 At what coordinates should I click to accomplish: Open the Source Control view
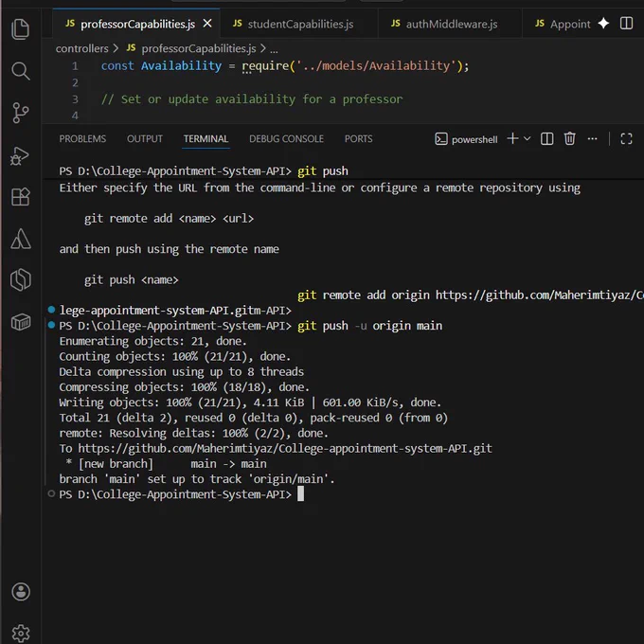pyautogui.click(x=21, y=113)
